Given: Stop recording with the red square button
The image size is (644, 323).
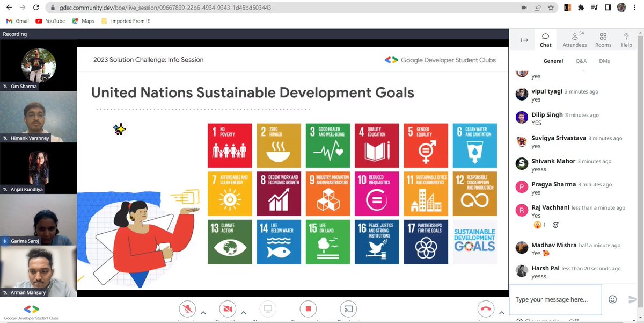Looking at the screenshot, I should point(308,309).
